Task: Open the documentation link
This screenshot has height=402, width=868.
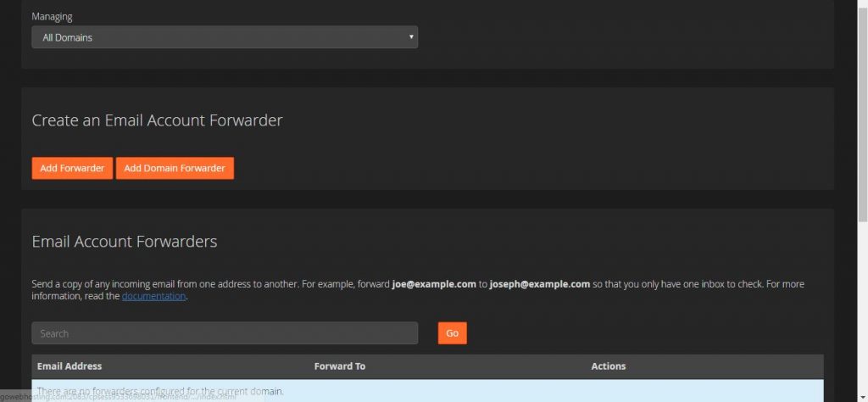Action: point(153,296)
